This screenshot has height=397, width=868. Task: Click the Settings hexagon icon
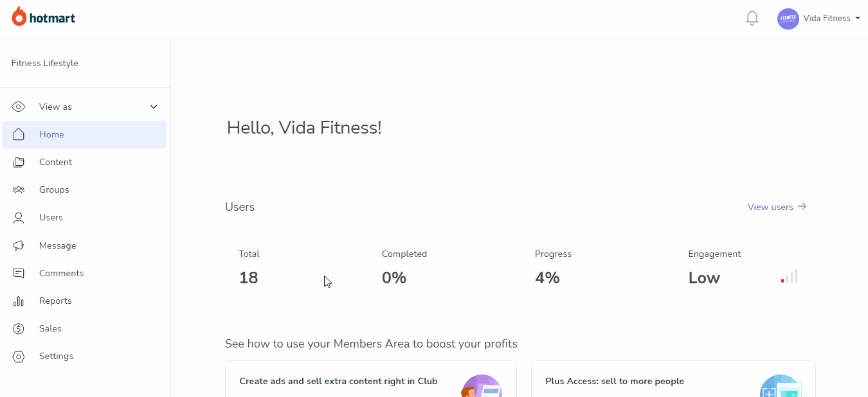19,357
